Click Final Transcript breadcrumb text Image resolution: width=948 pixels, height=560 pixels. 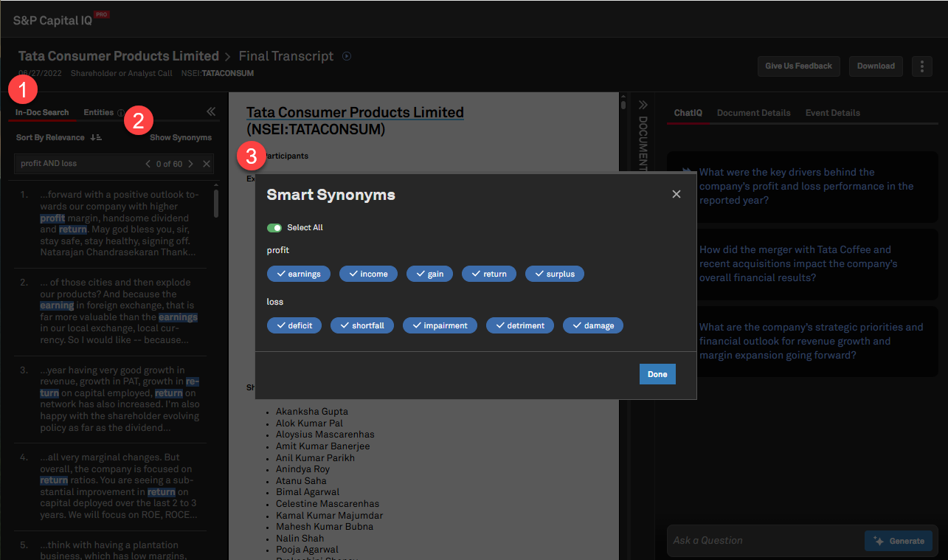(x=286, y=56)
